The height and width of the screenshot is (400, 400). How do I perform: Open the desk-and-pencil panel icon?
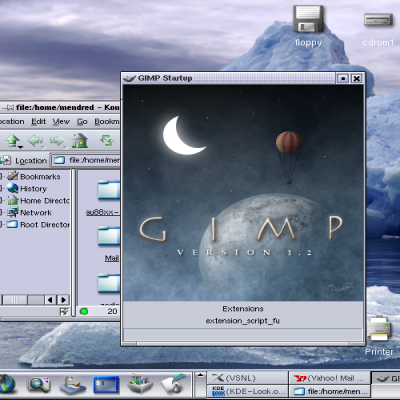72,385
